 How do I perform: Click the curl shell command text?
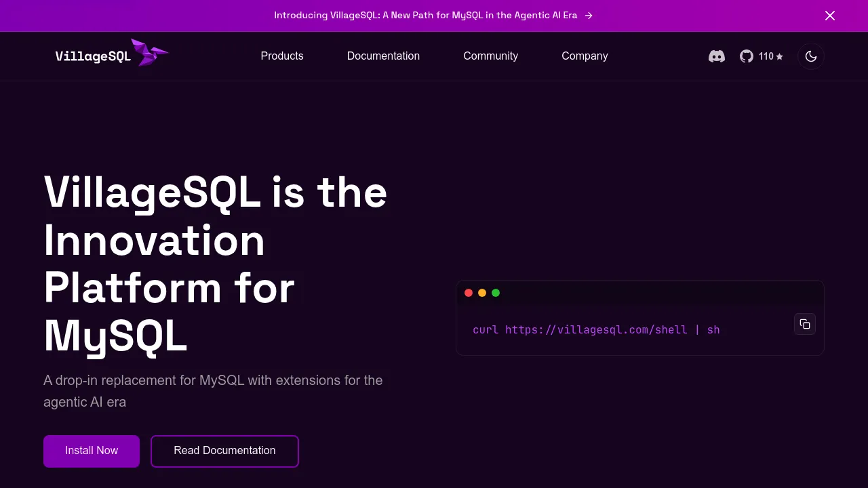pos(596,330)
